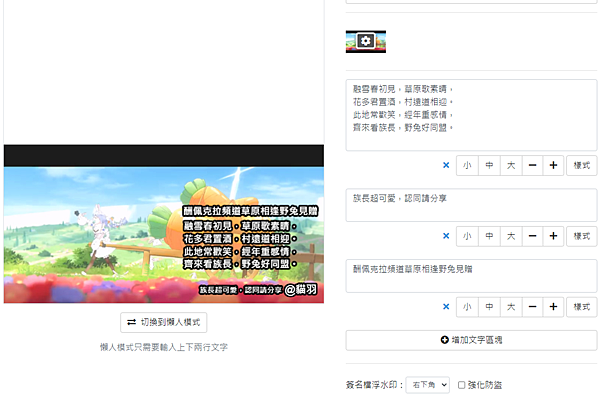Grow 酬佩克拉頻道 block font with plus
The image size is (600, 396).
tap(553, 307)
